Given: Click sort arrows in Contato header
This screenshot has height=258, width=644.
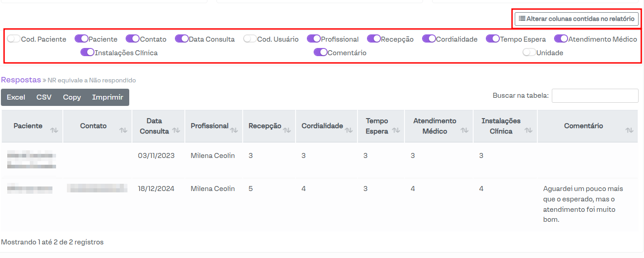Looking at the screenshot, I should [x=123, y=130].
